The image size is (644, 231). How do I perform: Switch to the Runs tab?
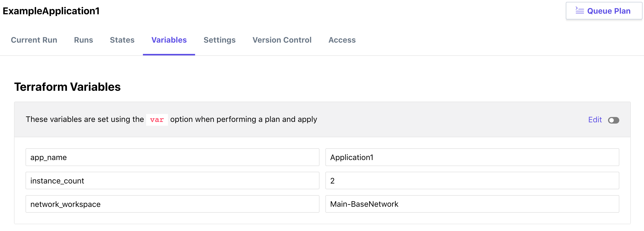click(83, 40)
